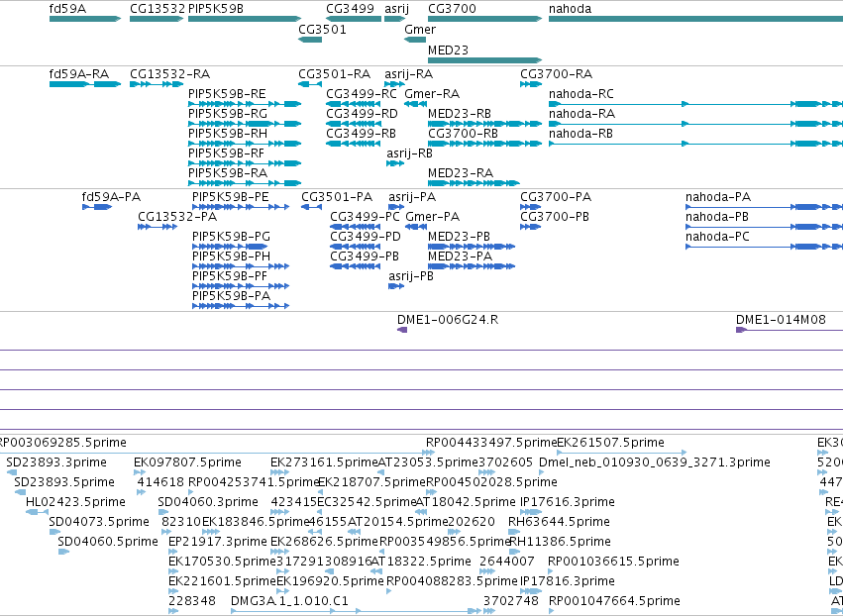The width and height of the screenshot is (843, 616).
Task: Select the fd59A gene arrow
Action: [x=85, y=19]
